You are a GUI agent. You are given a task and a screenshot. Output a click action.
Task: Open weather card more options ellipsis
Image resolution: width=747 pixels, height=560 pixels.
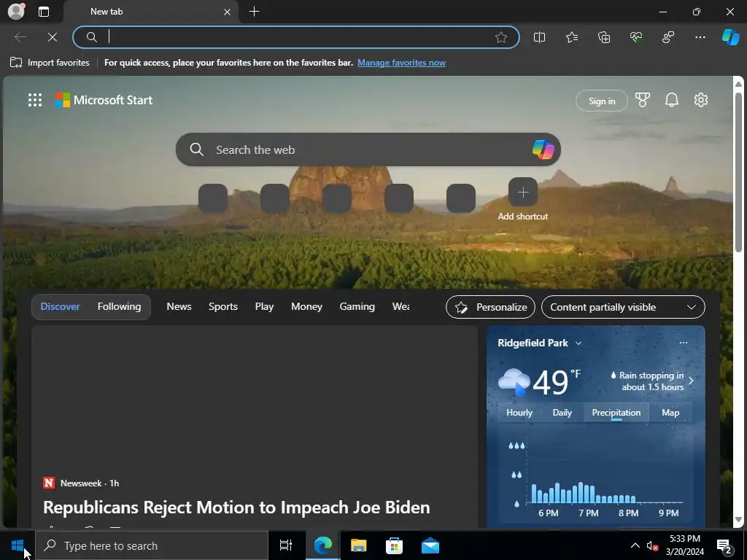click(x=683, y=343)
